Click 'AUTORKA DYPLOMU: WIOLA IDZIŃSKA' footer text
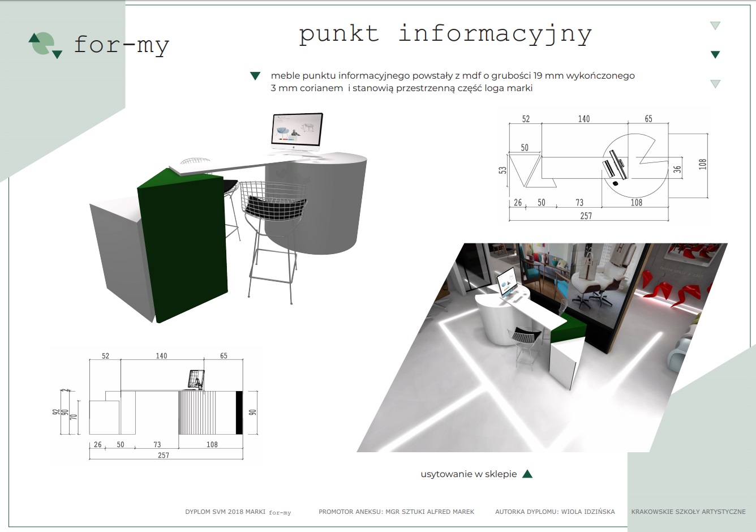Image resolution: width=756 pixels, height=532 pixels. [x=555, y=512]
